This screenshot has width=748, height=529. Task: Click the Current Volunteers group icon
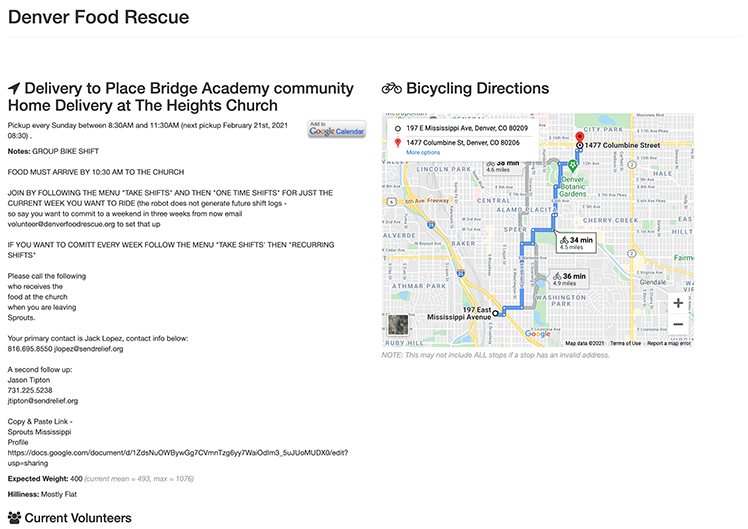(15, 518)
